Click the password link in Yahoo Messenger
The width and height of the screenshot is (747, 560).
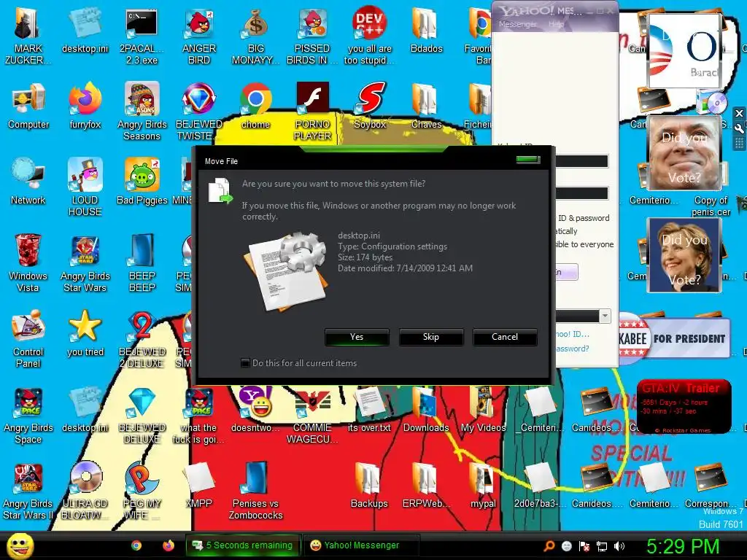tap(573, 349)
